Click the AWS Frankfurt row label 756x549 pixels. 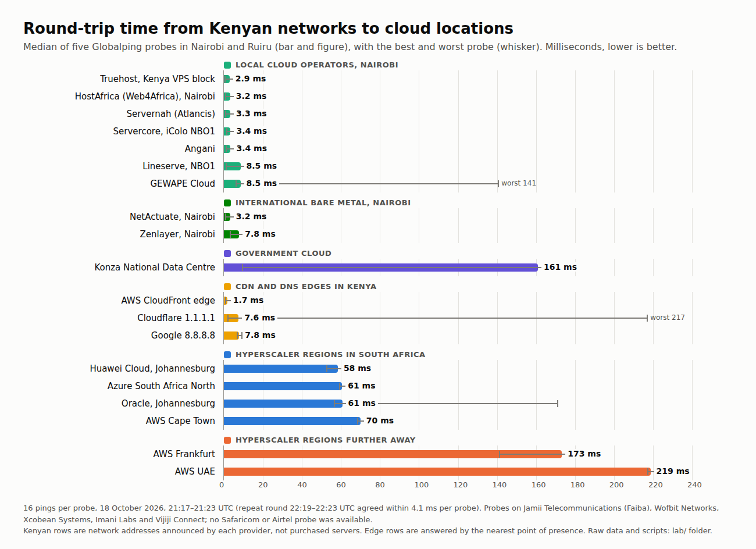pyautogui.click(x=184, y=454)
